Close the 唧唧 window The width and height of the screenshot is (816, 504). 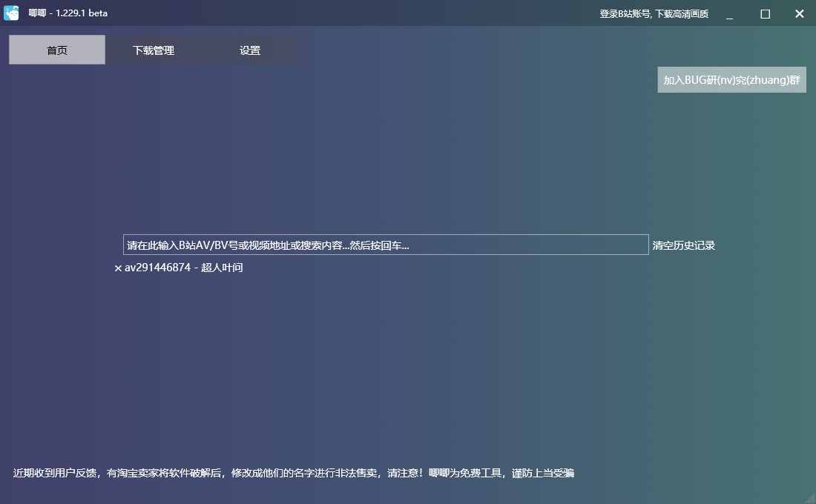(x=800, y=14)
